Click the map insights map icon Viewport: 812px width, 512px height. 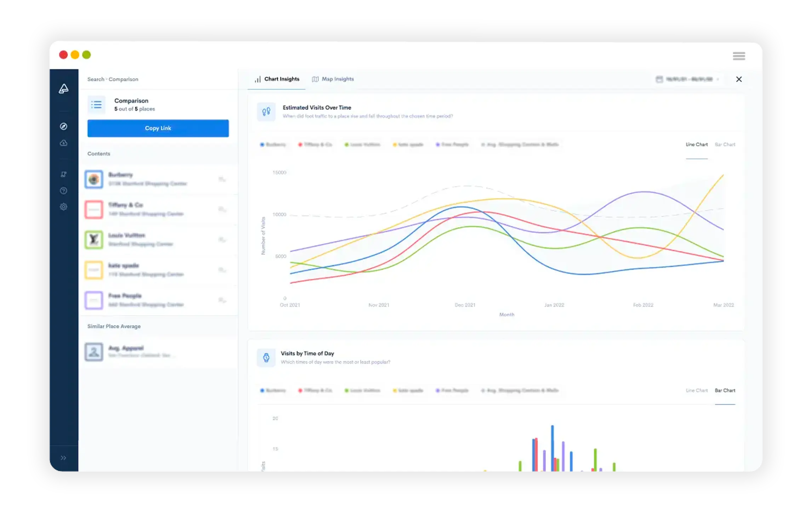[315, 79]
